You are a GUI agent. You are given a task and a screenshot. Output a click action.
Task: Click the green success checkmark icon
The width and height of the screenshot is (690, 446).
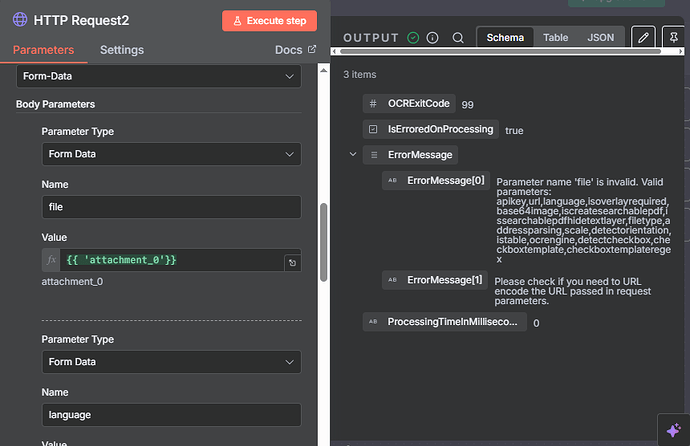[x=413, y=38]
